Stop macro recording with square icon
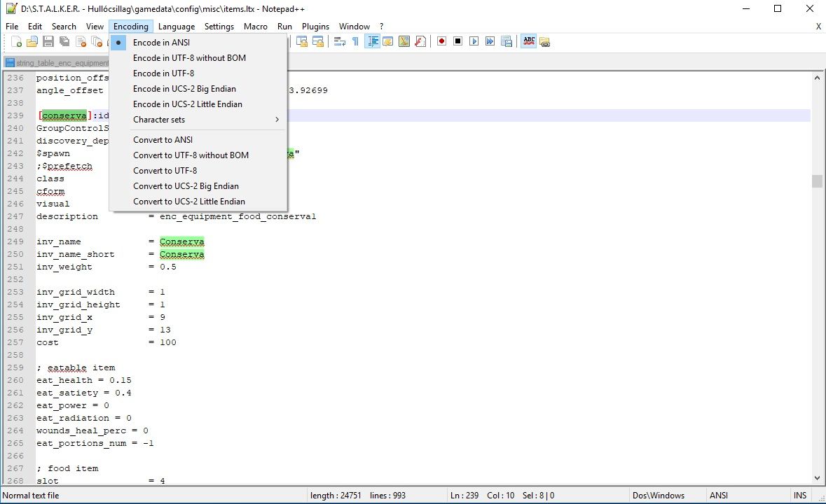This screenshot has width=826, height=504. point(457,41)
